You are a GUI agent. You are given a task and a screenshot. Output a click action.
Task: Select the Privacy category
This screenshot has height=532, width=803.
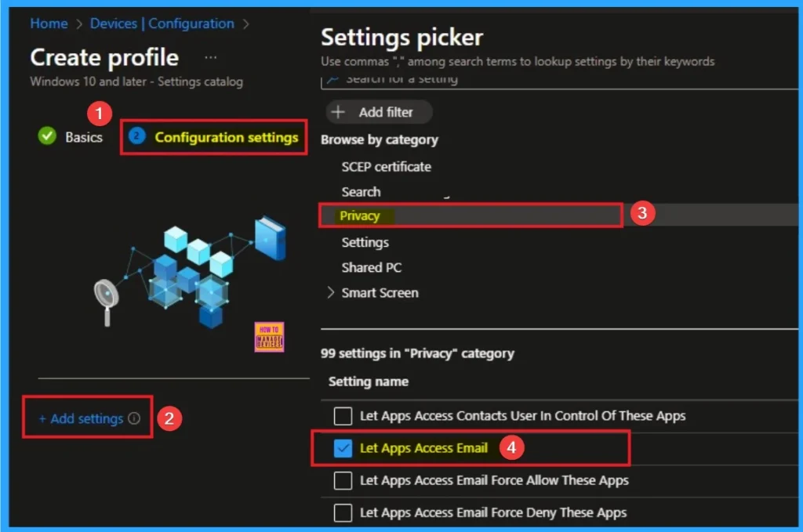coord(359,215)
